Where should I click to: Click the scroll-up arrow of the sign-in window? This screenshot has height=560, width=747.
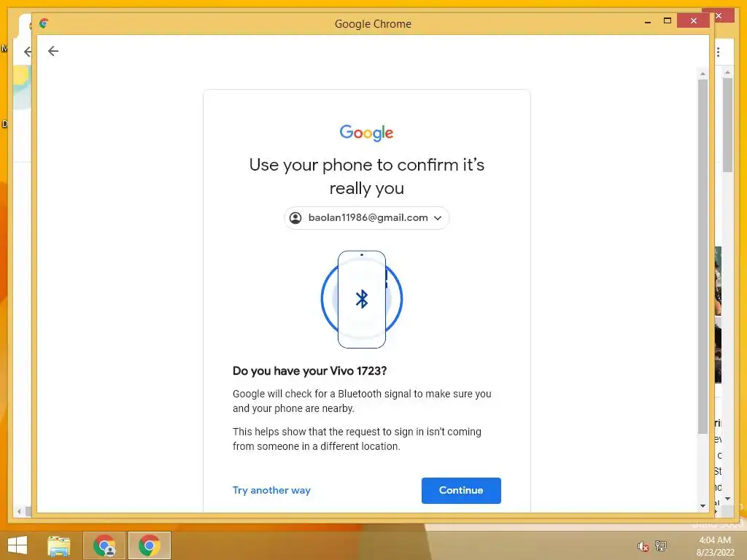tap(703, 74)
